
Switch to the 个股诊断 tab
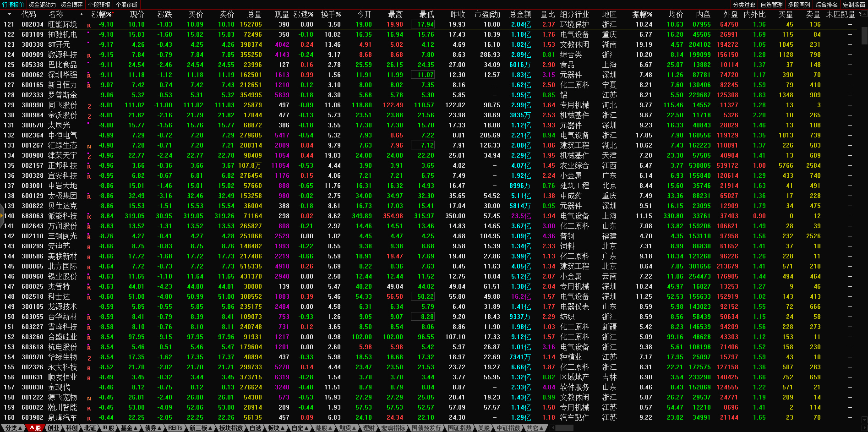coord(126,5)
